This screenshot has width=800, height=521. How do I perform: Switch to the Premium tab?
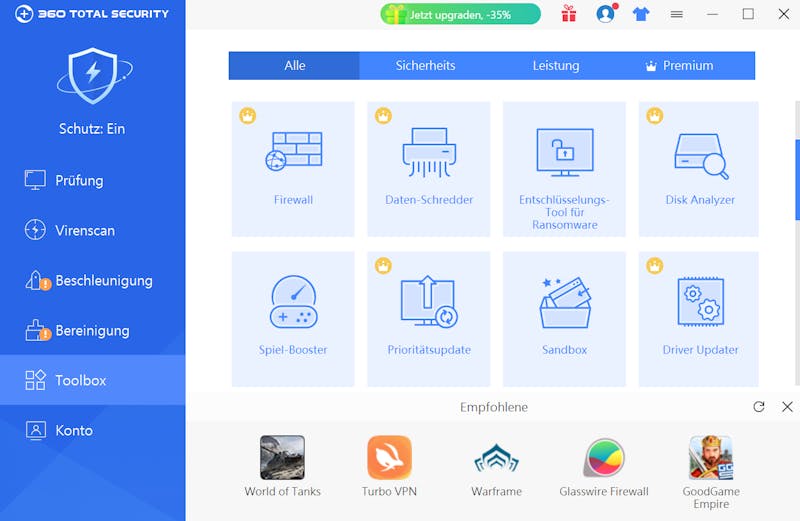(688, 65)
